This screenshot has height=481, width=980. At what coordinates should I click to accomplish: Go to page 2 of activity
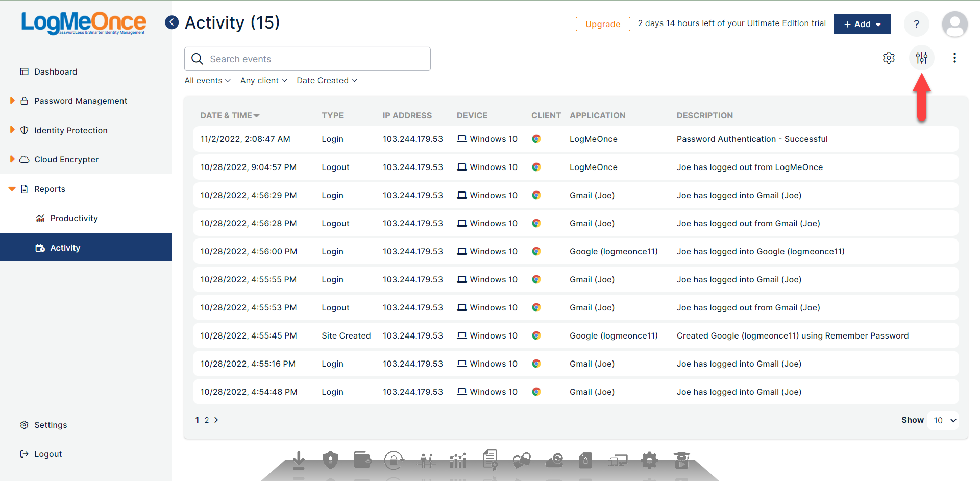[207, 420]
